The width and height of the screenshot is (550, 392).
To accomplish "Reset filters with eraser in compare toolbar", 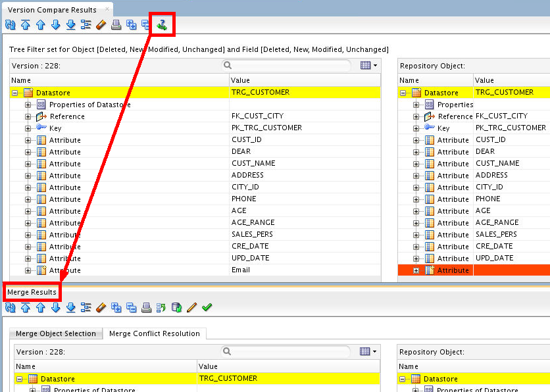I will click(101, 25).
